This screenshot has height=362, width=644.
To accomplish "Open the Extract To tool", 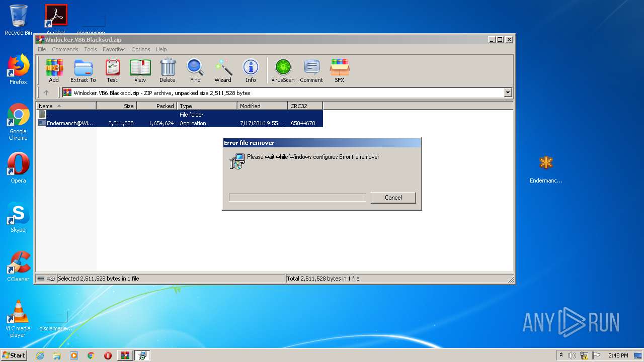I will pyautogui.click(x=83, y=70).
